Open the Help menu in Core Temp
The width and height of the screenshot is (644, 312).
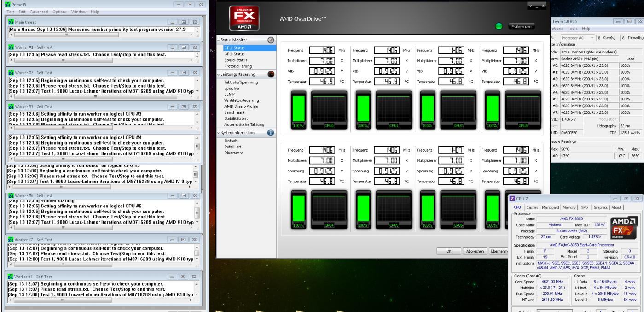pyautogui.click(x=586, y=28)
